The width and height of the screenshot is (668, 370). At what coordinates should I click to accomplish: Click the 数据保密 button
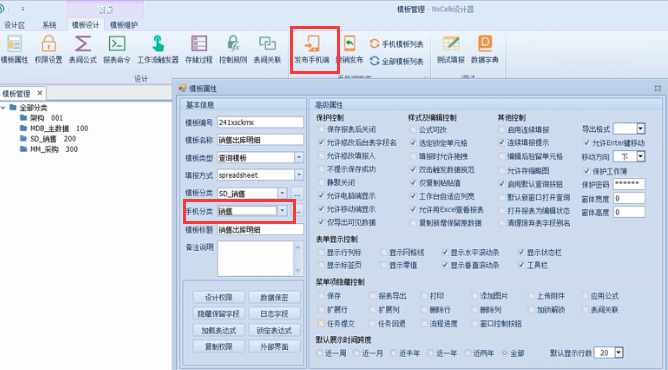[x=274, y=297]
